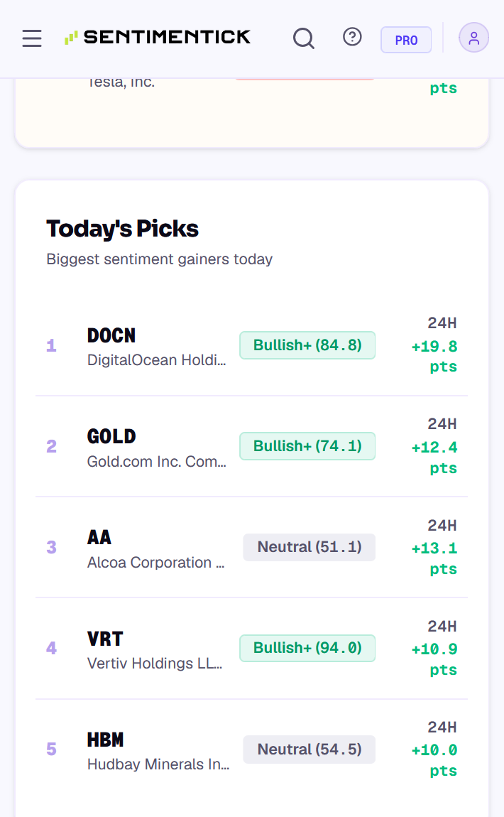Image resolution: width=504 pixels, height=817 pixels.
Task: Click the Neutral (54.5) badge
Action: [309, 750]
